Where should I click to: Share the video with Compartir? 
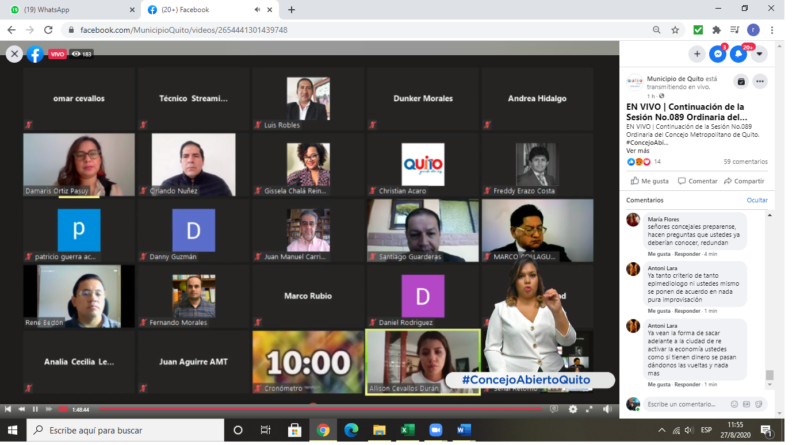744,181
